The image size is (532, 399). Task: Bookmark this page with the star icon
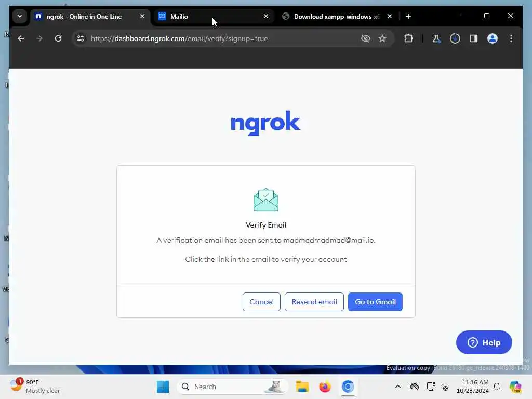(382, 38)
